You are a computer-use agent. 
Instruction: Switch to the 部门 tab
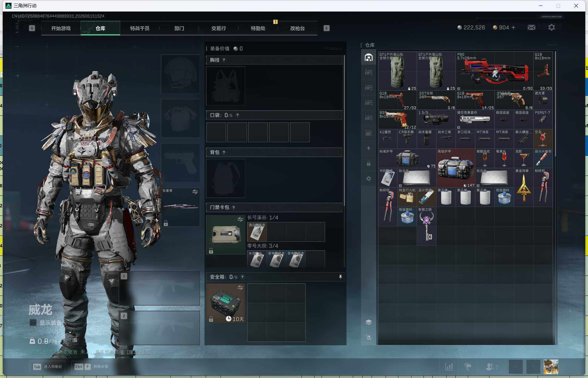[179, 28]
